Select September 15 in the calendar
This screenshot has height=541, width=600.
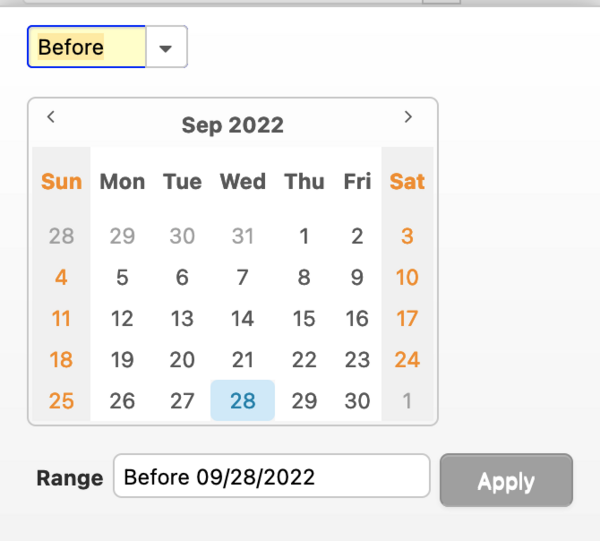click(304, 319)
